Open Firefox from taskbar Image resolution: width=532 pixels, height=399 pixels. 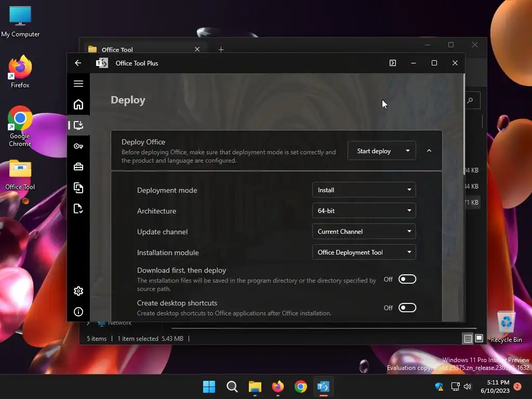click(x=278, y=387)
